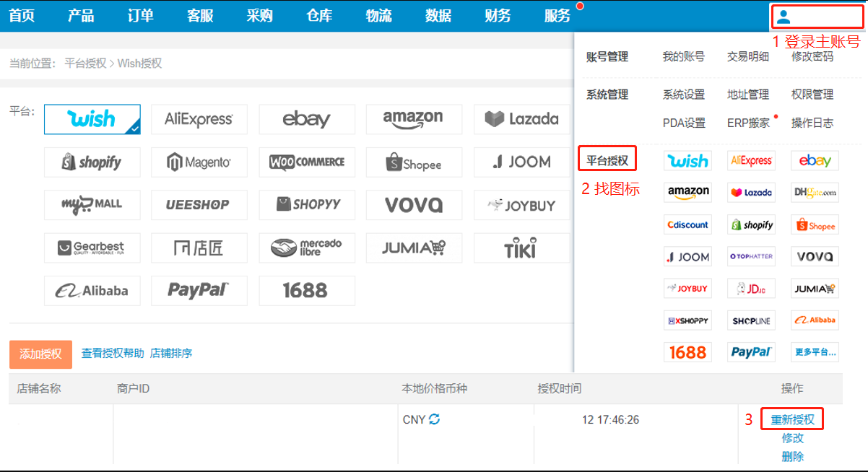Open the 首页 navigation menu
Viewport: 868px width, 472px height.
pos(22,16)
